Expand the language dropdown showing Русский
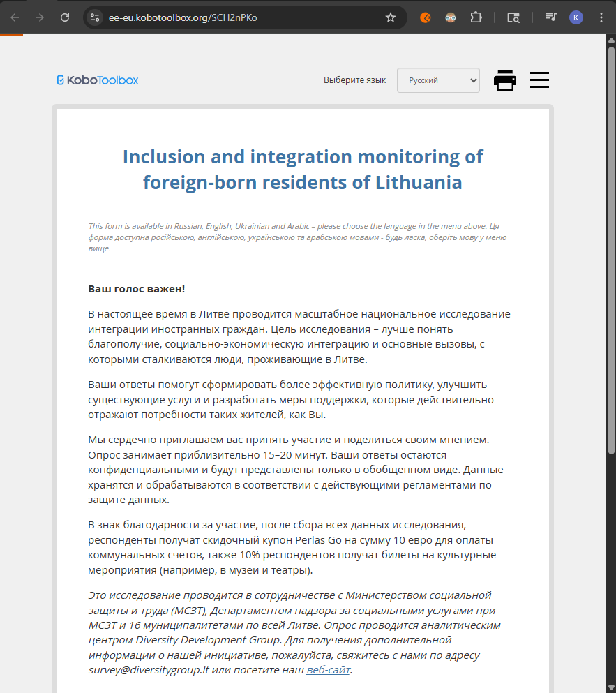 tap(438, 80)
